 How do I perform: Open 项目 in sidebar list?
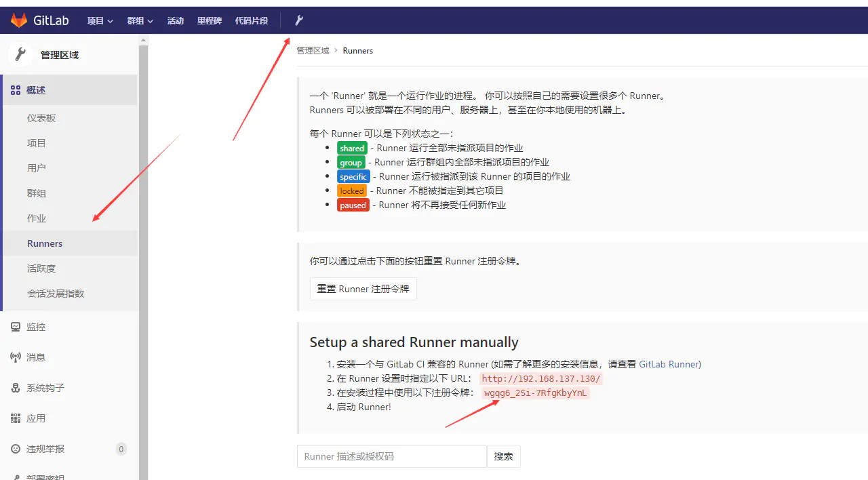[37, 143]
